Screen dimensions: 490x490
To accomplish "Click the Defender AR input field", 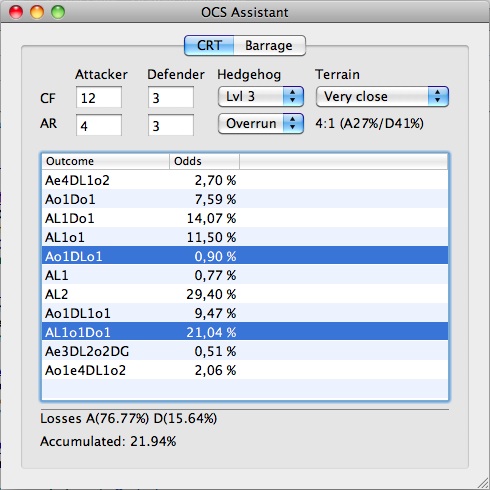I will [x=171, y=125].
